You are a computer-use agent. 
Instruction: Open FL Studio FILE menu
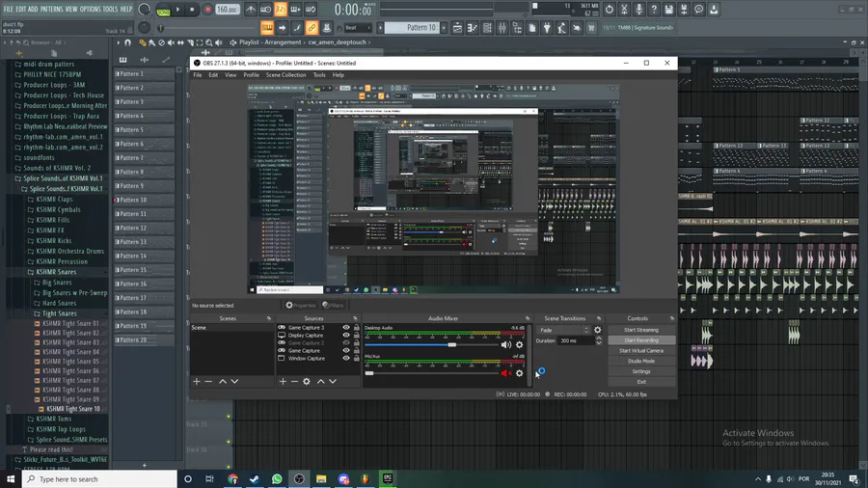[x=9, y=9]
